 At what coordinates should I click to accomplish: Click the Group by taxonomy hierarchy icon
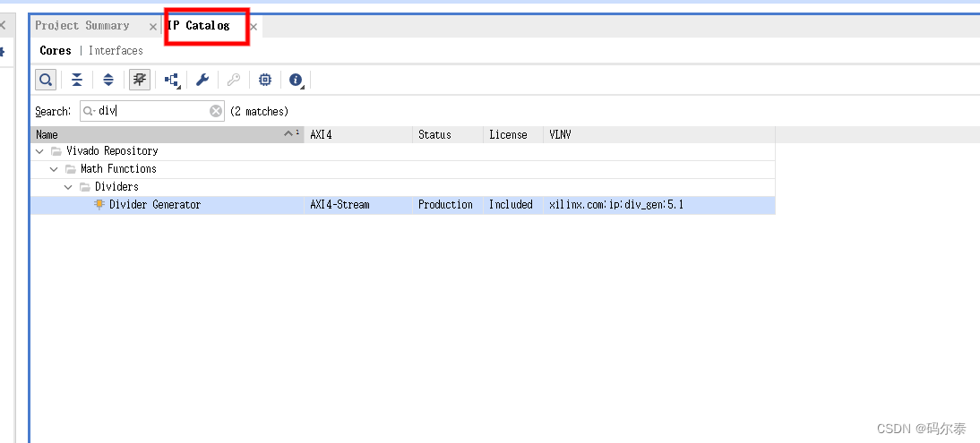pyautogui.click(x=171, y=80)
